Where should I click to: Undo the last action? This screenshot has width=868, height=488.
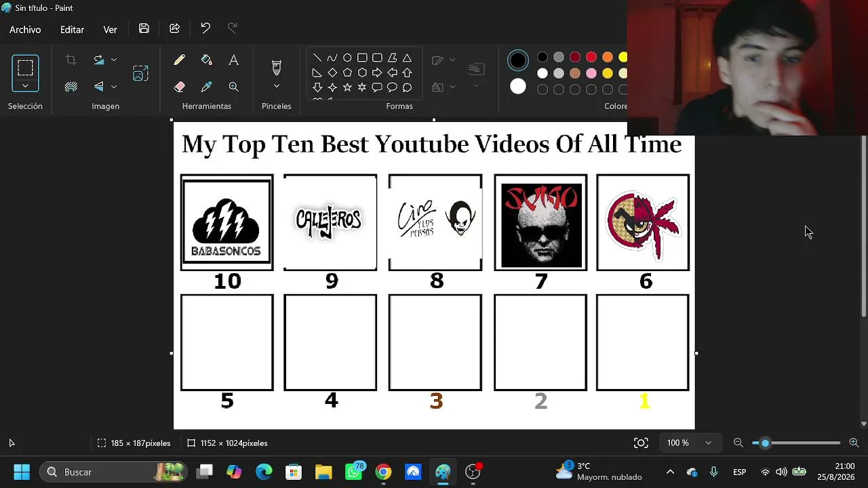[205, 28]
